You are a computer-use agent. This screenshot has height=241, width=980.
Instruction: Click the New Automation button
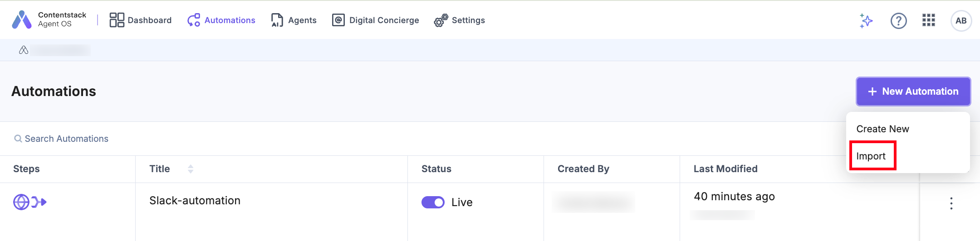pos(913,92)
